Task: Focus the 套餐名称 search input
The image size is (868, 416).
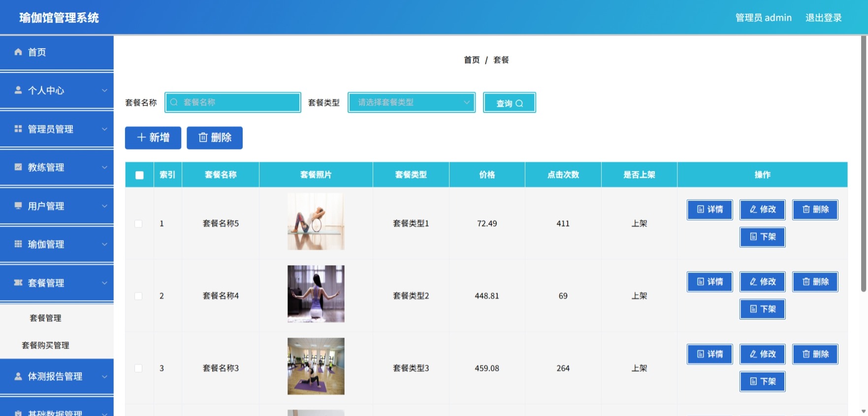Action: pos(233,103)
